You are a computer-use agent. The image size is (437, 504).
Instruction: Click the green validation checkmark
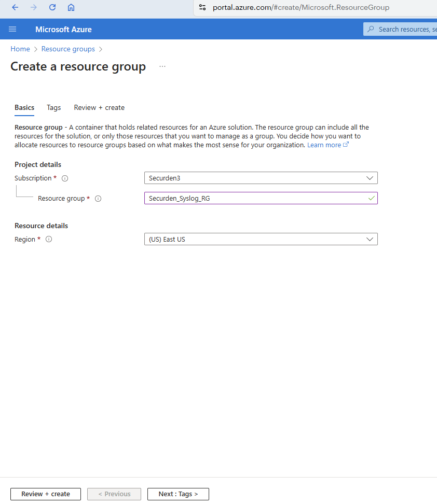(x=372, y=198)
